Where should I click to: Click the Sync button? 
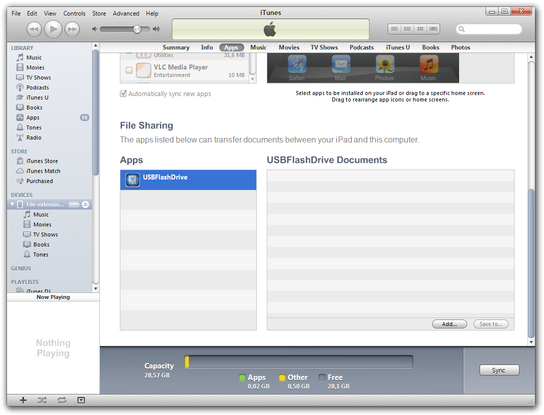499,370
